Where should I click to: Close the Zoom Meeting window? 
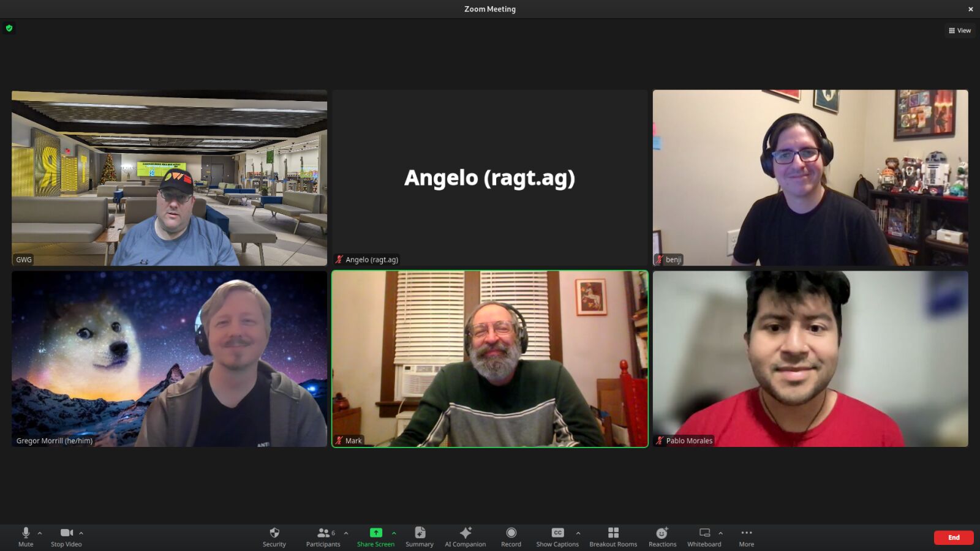(x=970, y=9)
